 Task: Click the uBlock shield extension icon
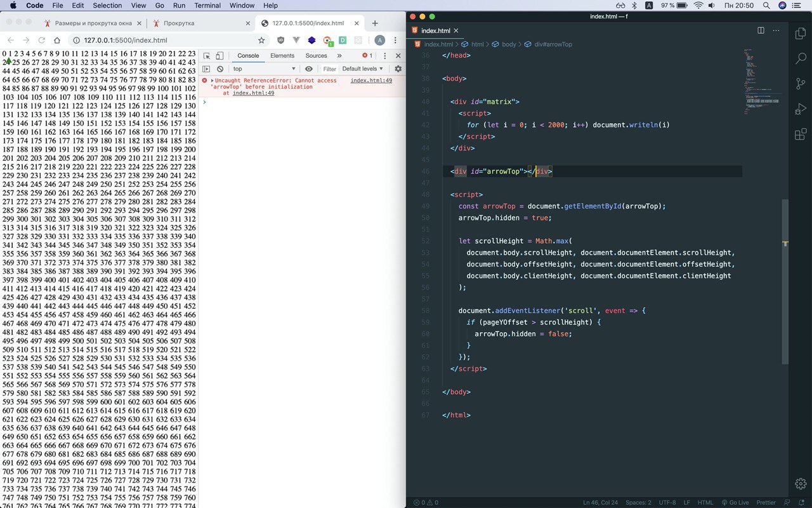(281, 40)
